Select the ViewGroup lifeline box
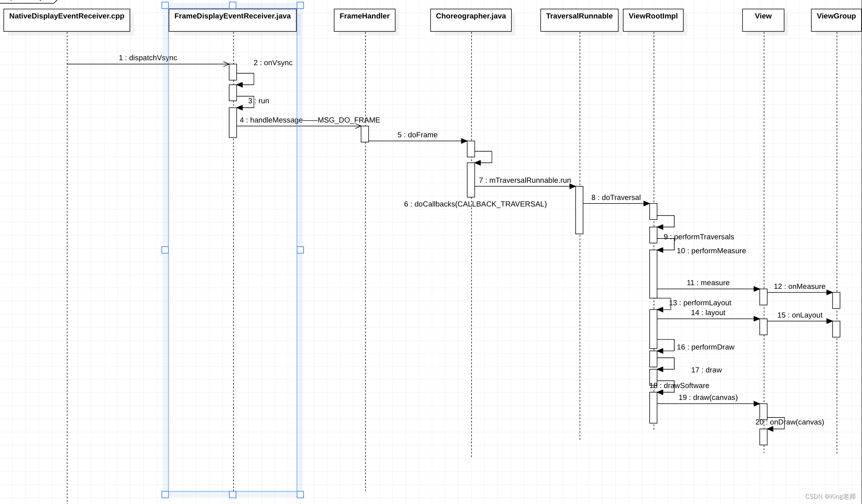Image resolution: width=862 pixels, height=504 pixels. (836, 20)
